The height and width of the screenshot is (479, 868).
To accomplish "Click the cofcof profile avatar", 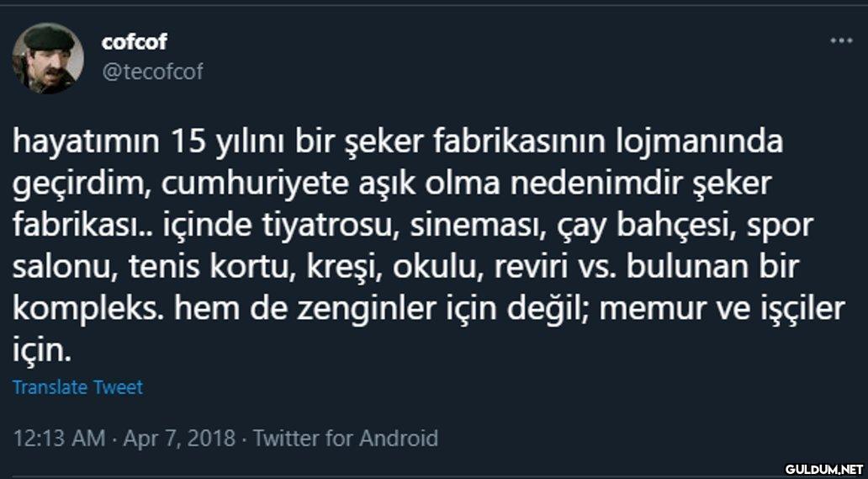I will pyautogui.click(x=48, y=58).
